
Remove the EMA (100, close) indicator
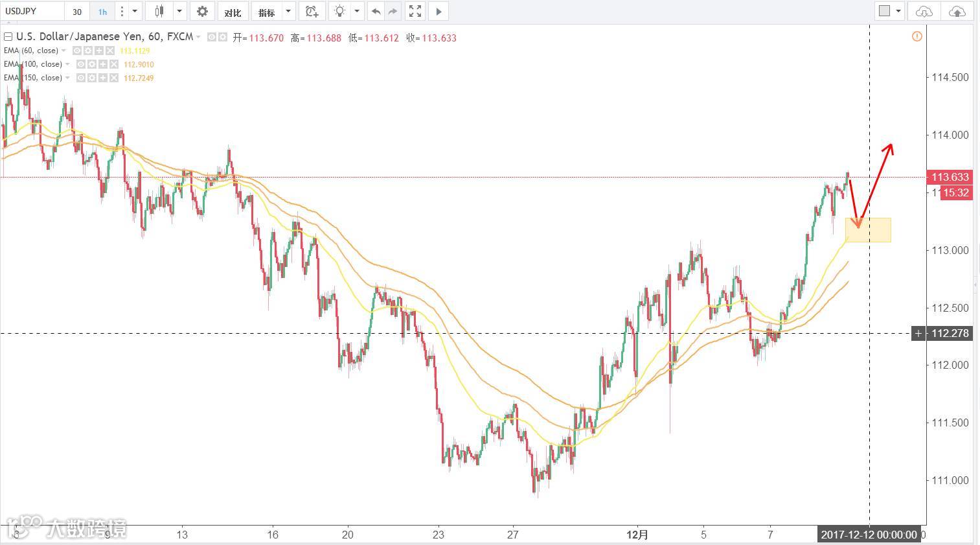114,64
